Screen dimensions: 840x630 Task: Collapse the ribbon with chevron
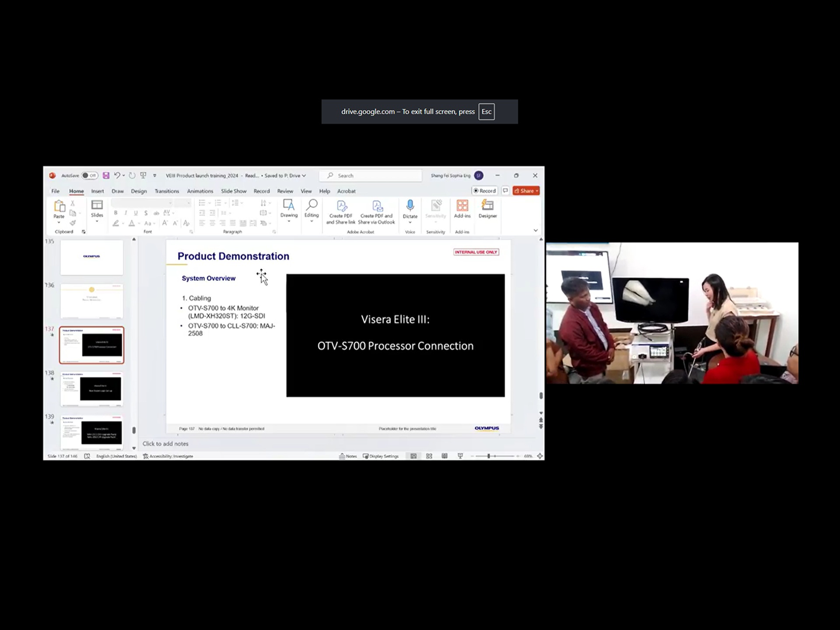click(535, 230)
